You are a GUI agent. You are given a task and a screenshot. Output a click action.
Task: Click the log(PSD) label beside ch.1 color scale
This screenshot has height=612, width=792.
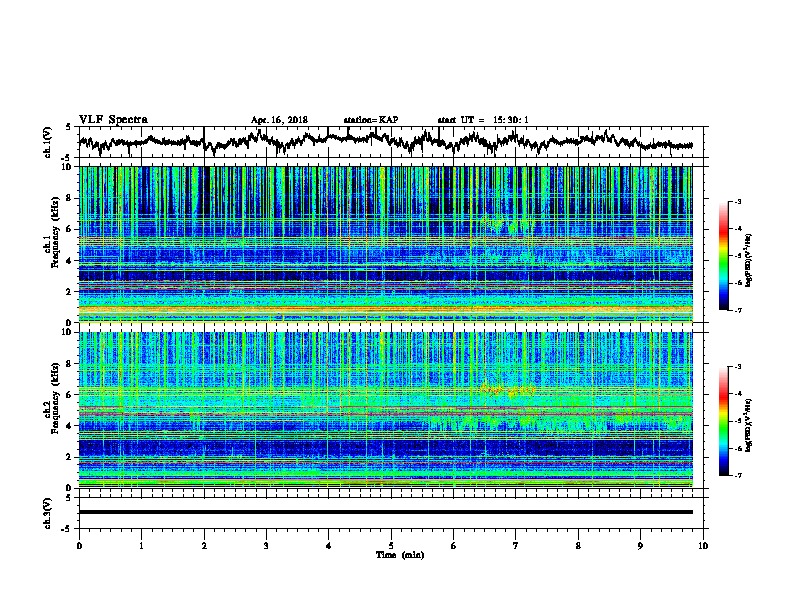click(x=750, y=260)
